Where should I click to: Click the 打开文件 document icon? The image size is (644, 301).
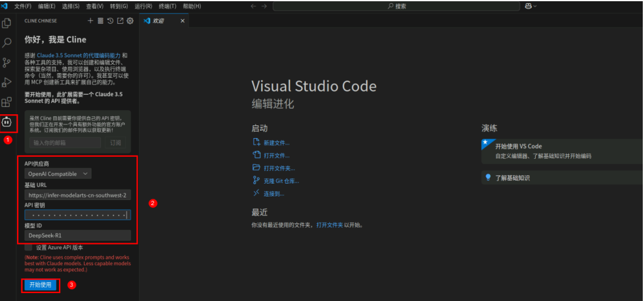tap(257, 155)
